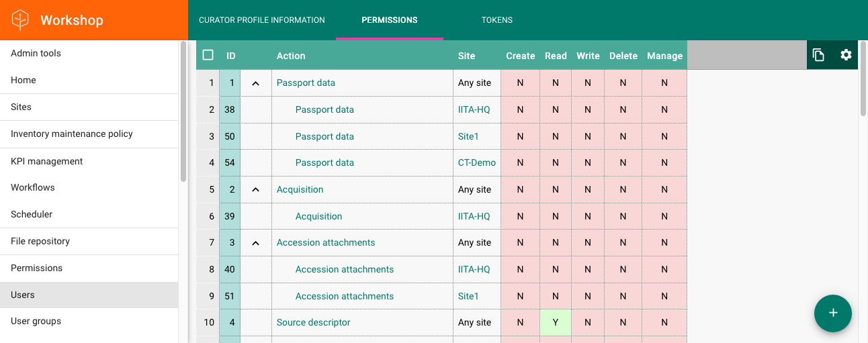Collapse the Passport data group chevron
This screenshot has width=868, height=343.
coord(255,83)
